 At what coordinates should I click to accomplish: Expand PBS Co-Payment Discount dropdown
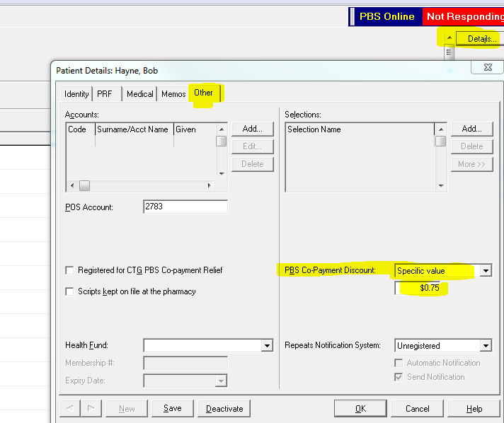485,271
